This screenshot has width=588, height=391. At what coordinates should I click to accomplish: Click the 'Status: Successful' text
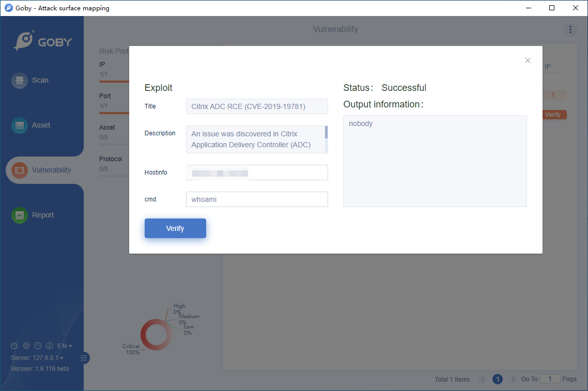(x=385, y=88)
